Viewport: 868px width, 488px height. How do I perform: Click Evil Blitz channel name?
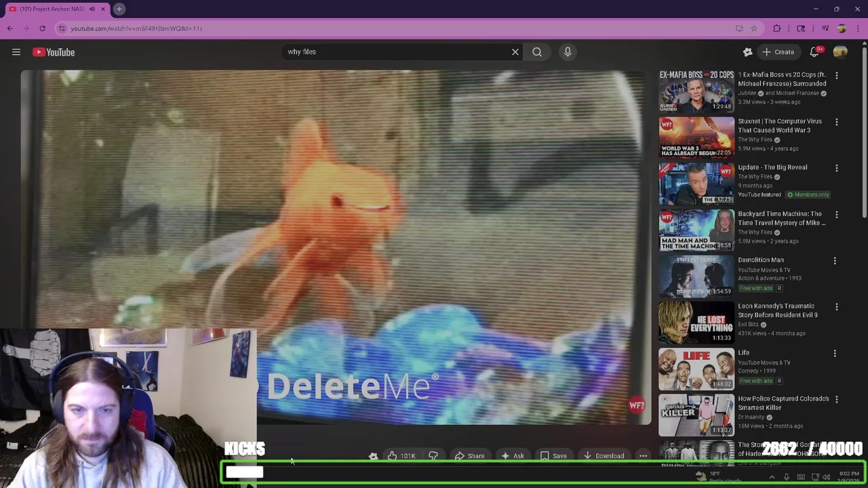[x=749, y=325]
